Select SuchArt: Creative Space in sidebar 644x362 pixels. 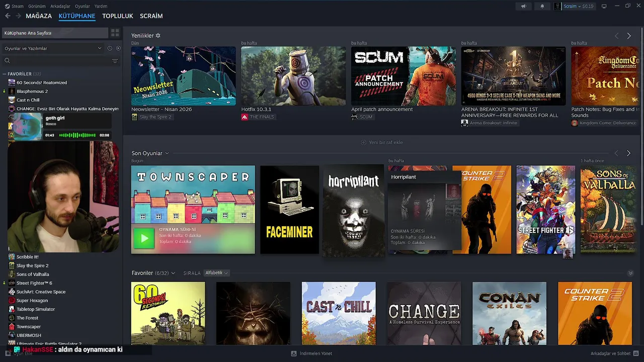click(41, 292)
